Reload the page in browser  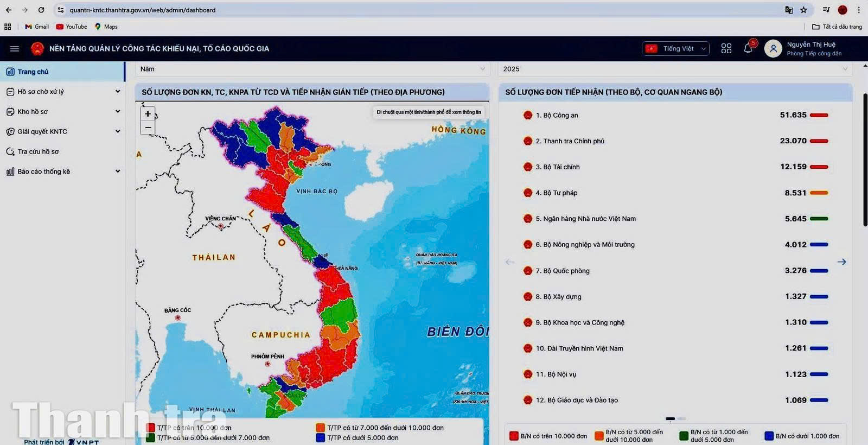pyautogui.click(x=41, y=10)
